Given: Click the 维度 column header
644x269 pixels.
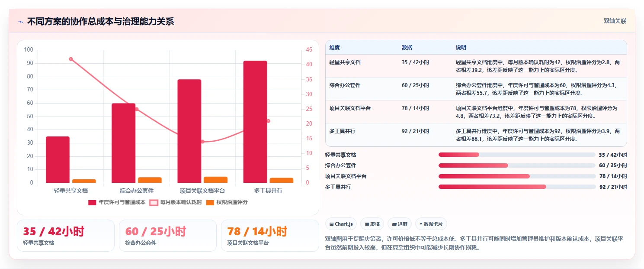Looking at the screenshot, I should point(334,47).
